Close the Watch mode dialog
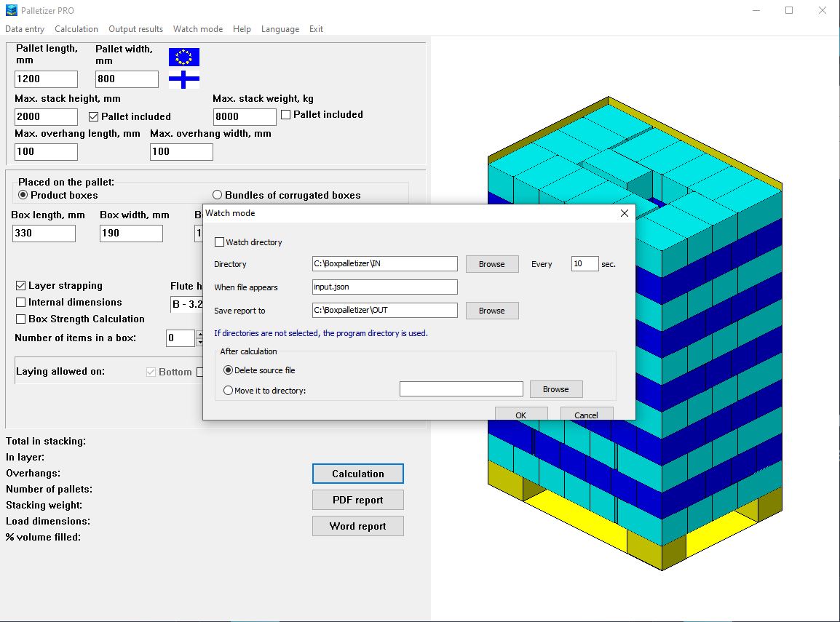This screenshot has width=840, height=622. click(624, 213)
